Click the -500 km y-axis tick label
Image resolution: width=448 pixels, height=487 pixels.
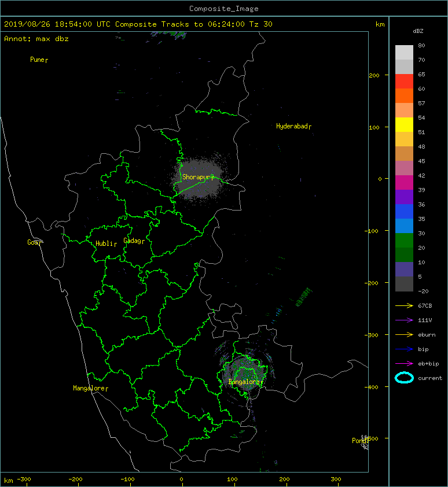click(x=372, y=439)
